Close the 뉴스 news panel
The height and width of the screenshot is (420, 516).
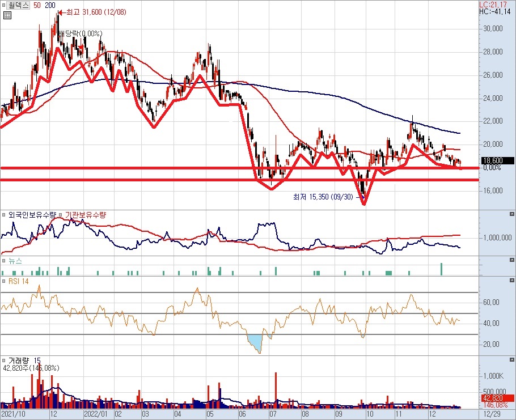[x=511, y=260]
